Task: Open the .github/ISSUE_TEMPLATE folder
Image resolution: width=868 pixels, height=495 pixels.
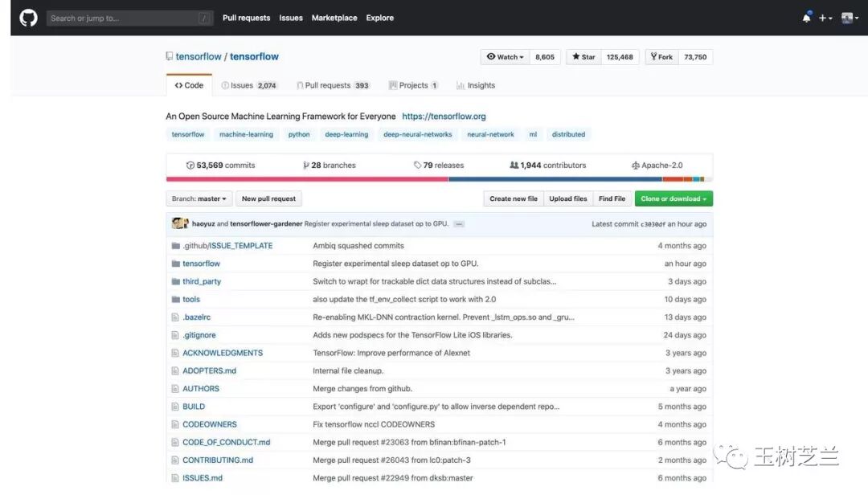Action: 227,245
